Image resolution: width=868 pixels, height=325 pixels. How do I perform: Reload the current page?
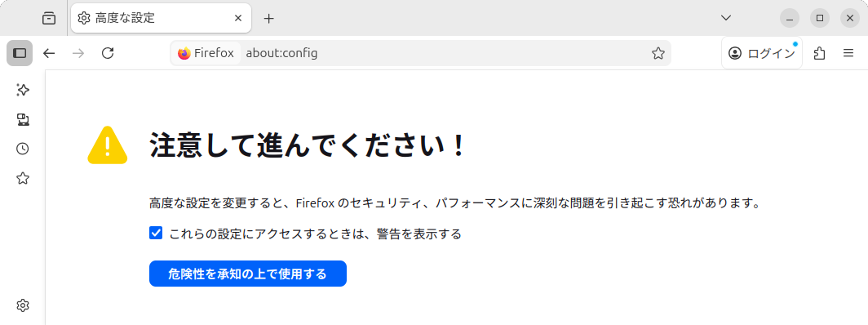pyautogui.click(x=108, y=53)
